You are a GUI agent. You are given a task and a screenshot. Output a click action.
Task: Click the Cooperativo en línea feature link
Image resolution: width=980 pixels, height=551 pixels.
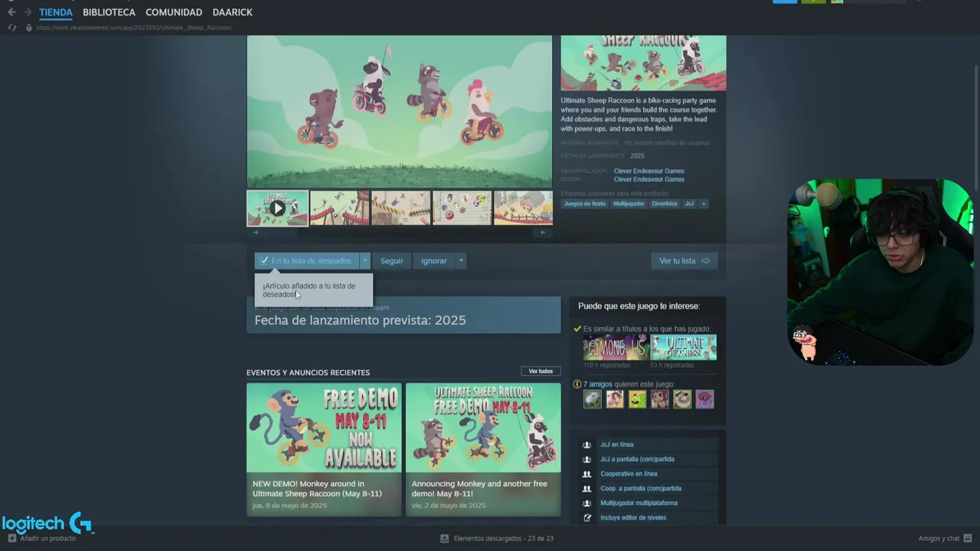tap(629, 474)
